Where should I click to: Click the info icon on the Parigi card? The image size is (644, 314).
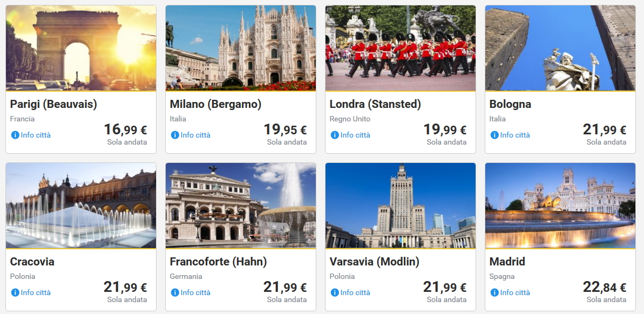pyautogui.click(x=15, y=135)
